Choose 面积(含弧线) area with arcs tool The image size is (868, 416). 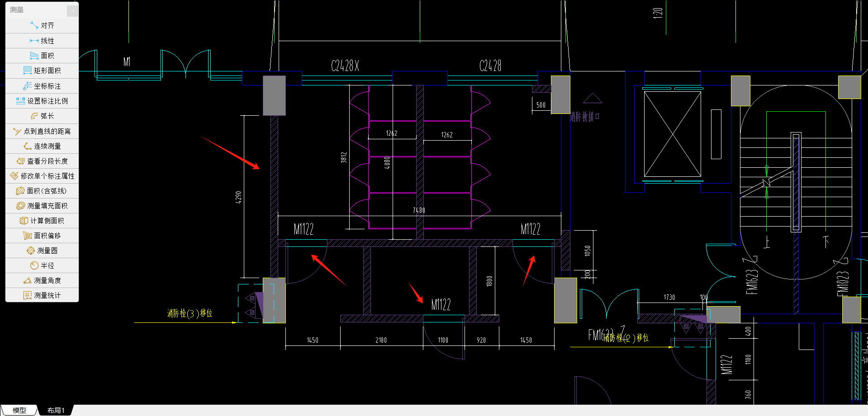(x=42, y=191)
